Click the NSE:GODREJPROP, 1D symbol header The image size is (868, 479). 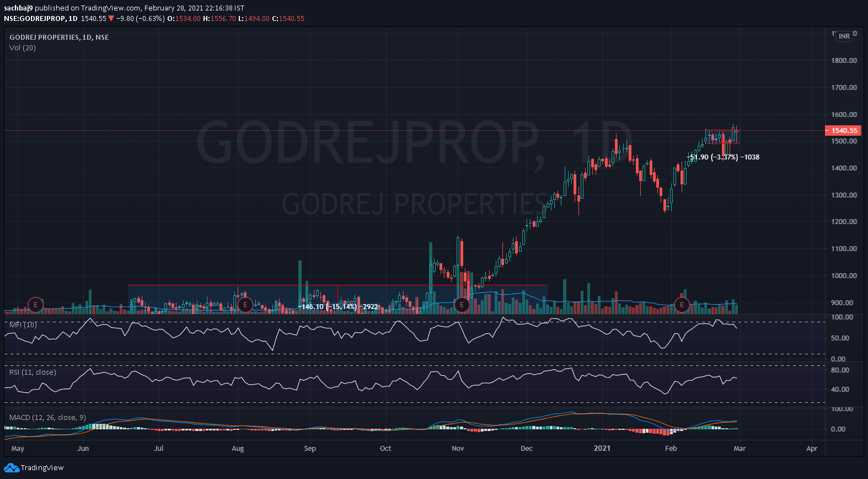(41, 18)
